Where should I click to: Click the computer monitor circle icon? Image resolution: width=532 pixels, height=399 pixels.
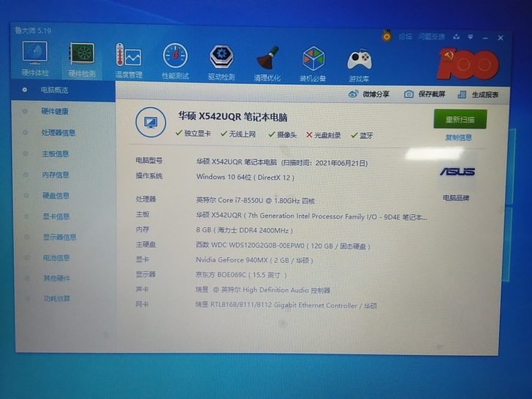pyautogui.click(x=151, y=122)
